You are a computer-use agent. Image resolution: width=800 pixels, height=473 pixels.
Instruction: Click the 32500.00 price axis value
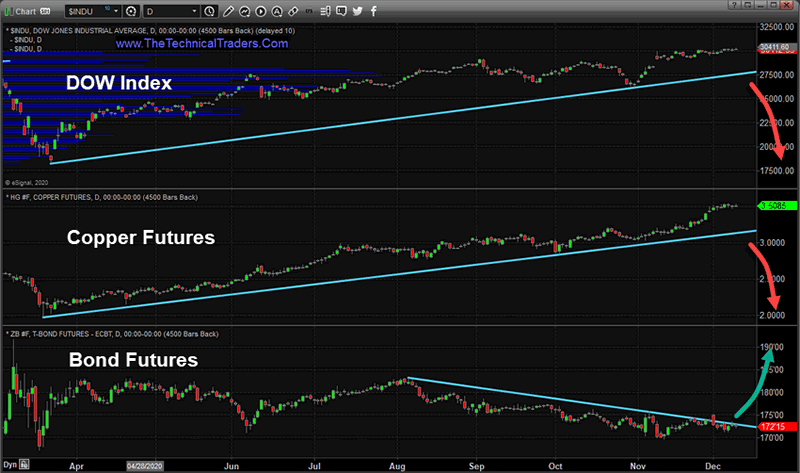(x=777, y=27)
